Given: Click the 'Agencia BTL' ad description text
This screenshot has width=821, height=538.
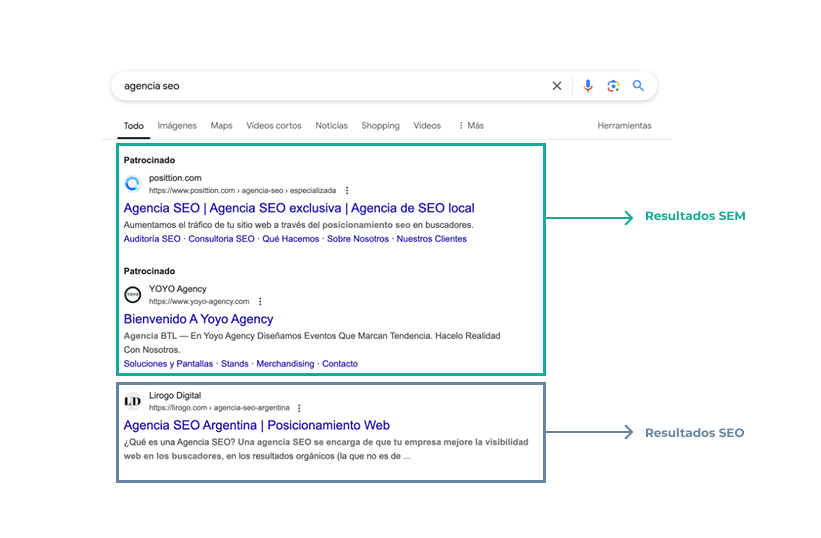Looking at the screenshot, I should [x=312, y=343].
